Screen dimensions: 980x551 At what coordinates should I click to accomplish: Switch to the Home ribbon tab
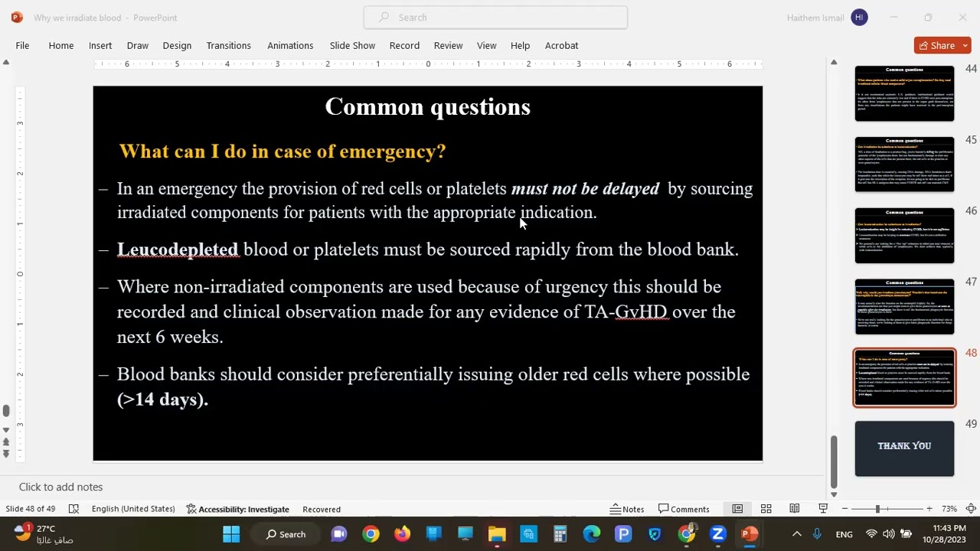(x=61, y=45)
